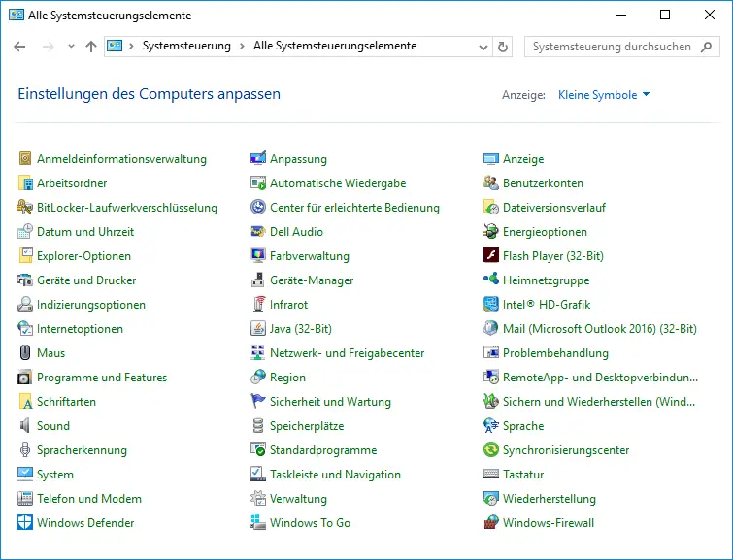
Task: Open the Verwaltung link
Action: (x=298, y=499)
